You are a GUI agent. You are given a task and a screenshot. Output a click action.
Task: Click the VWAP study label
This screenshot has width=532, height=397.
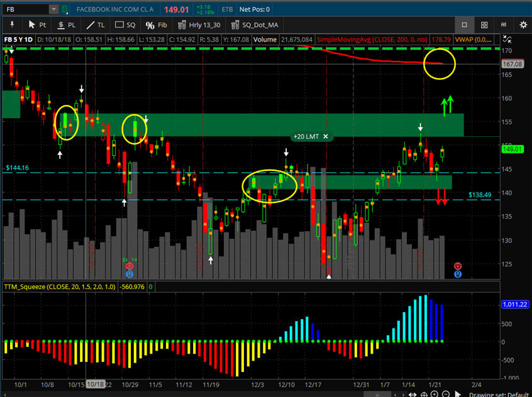(473, 40)
